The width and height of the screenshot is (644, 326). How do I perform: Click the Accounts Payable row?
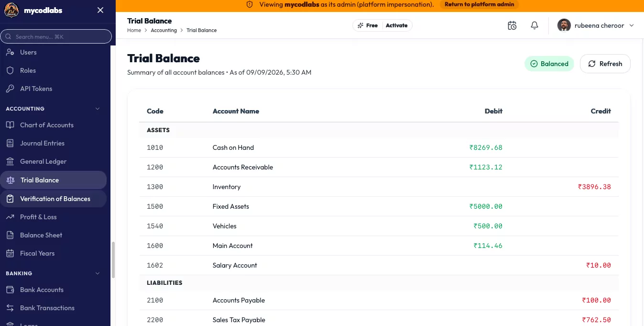(379, 300)
